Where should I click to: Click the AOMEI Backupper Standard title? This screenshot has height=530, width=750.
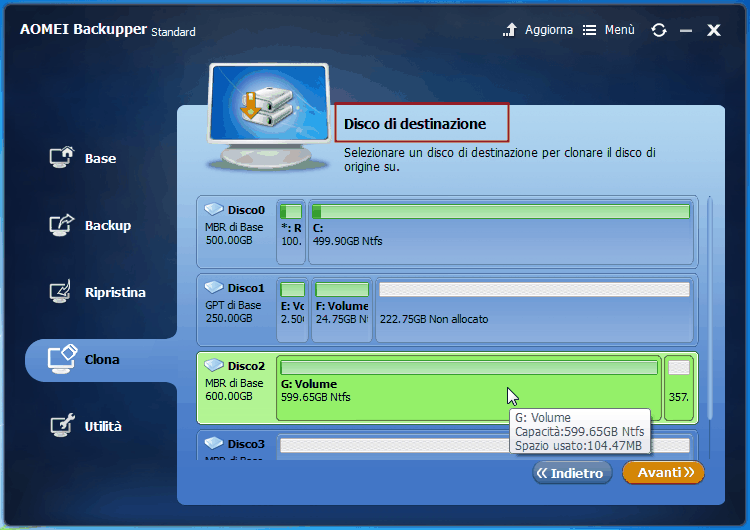point(108,30)
